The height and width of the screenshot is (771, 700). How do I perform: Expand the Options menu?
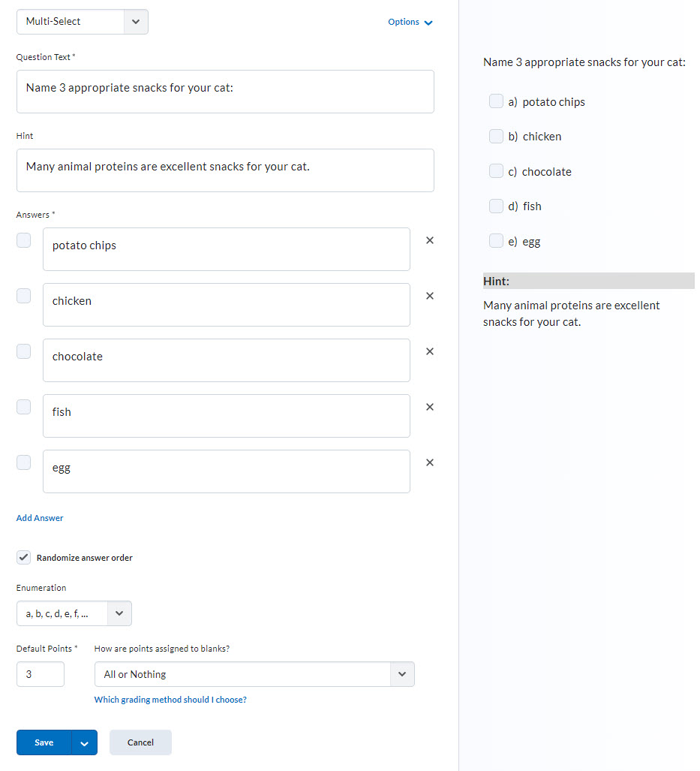[410, 23]
